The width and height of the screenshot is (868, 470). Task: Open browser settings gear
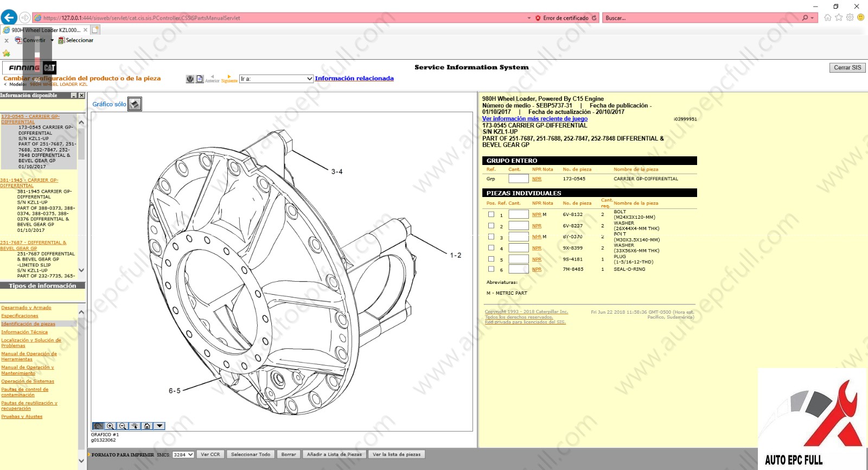coord(850,17)
